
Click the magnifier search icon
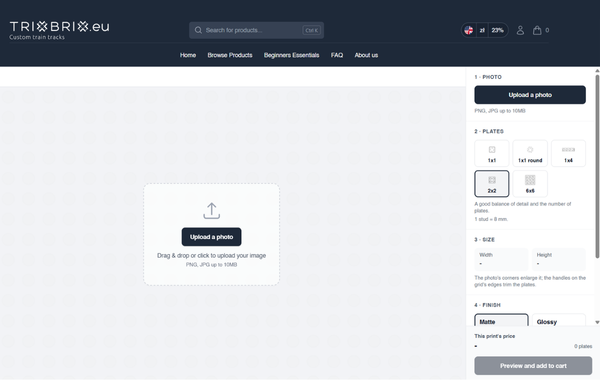point(198,30)
